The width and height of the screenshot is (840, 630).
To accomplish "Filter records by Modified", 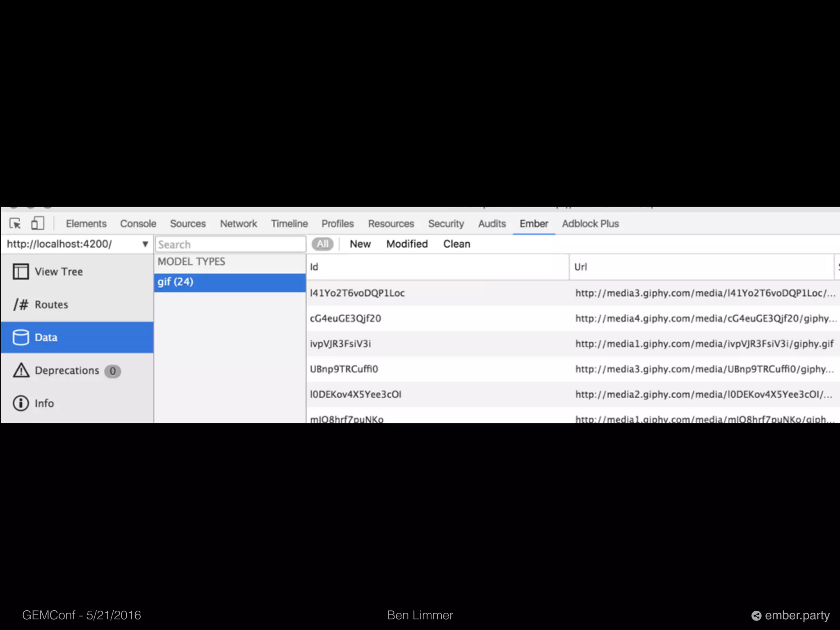I will (x=407, y=244).
